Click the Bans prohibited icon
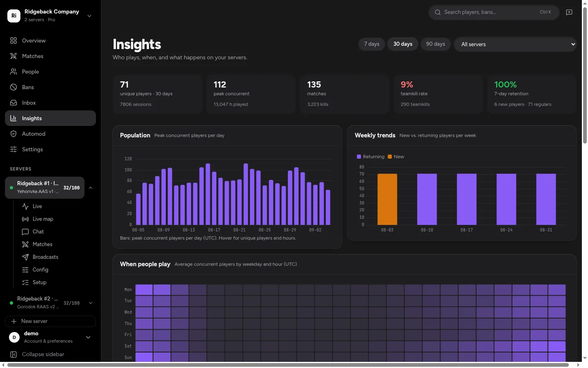Viewport: 588px width, 368px height. click(13, 87)
